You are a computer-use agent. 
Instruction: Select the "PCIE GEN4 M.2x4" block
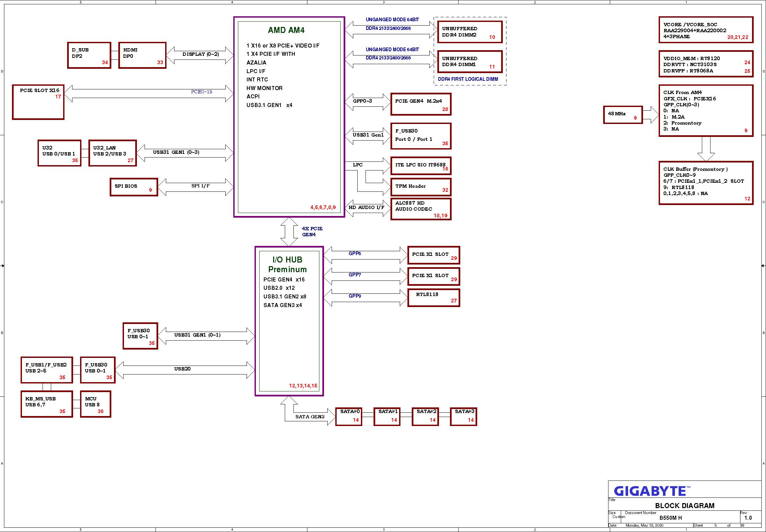click(421, 104)
